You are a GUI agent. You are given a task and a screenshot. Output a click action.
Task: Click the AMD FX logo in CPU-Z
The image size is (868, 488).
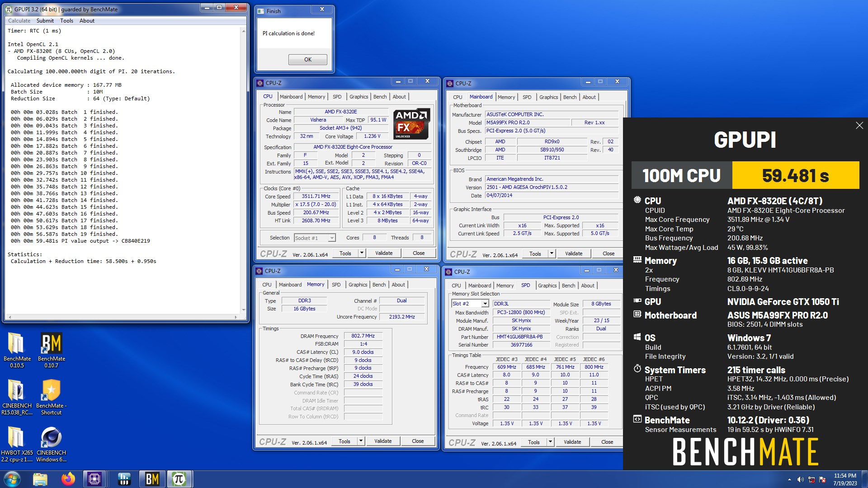tap(411, 124)
